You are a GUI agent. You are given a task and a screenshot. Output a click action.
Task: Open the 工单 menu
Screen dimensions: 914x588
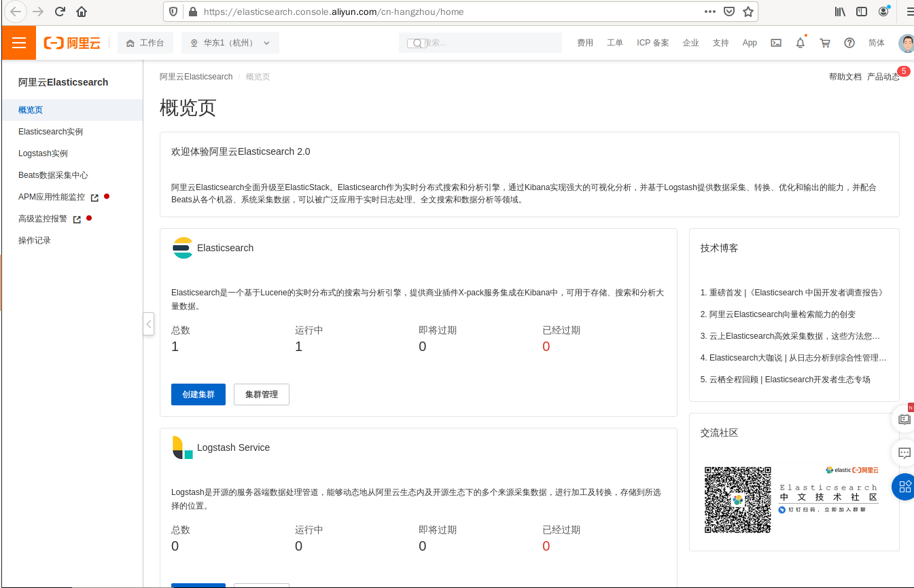pos(615,43)
